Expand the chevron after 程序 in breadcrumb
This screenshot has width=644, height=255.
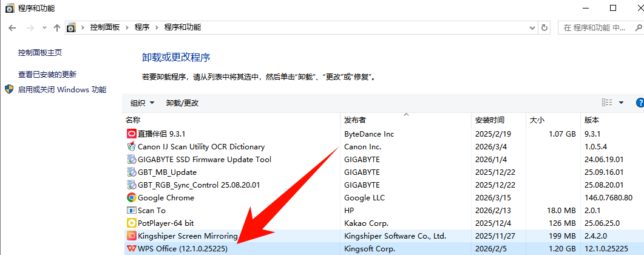[x=157, y=27]
